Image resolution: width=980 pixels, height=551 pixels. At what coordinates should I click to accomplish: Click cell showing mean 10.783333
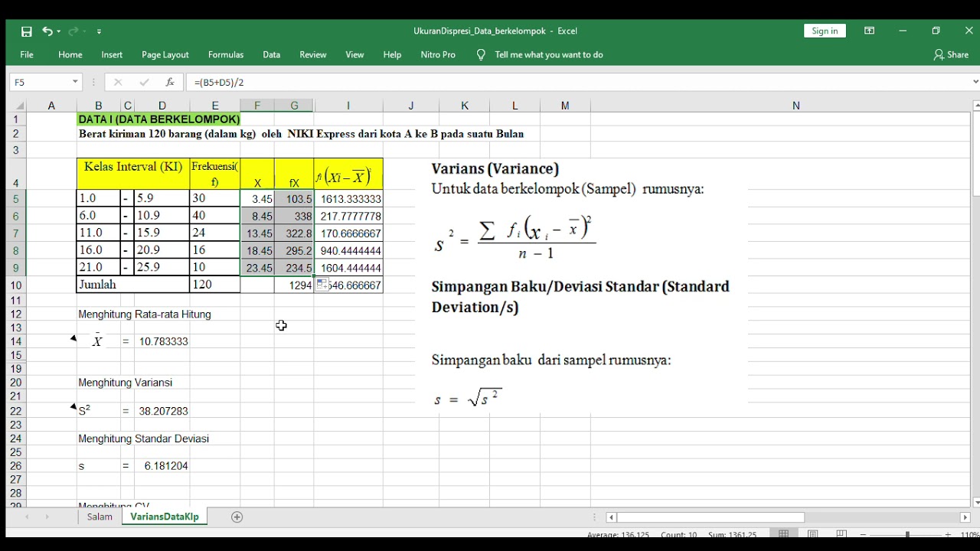[164, 341]
